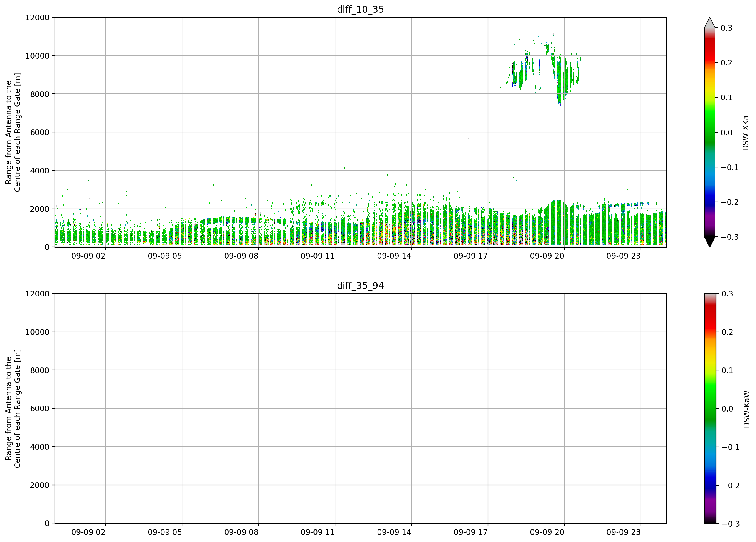Screen dimensions: 756x542
Task: Click the −0.1 tick on lower colorbar
Action: pyautogui.click(x=731, y=447)
